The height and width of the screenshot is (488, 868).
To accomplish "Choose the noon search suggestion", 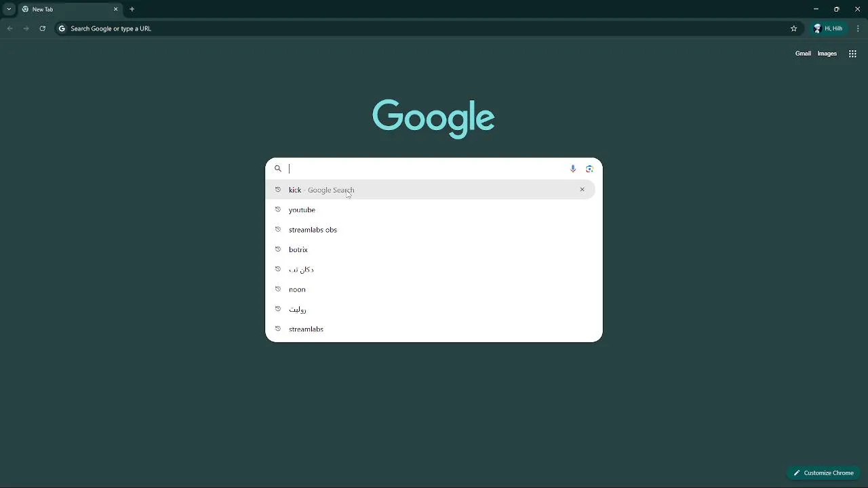I will pos(430,289).
